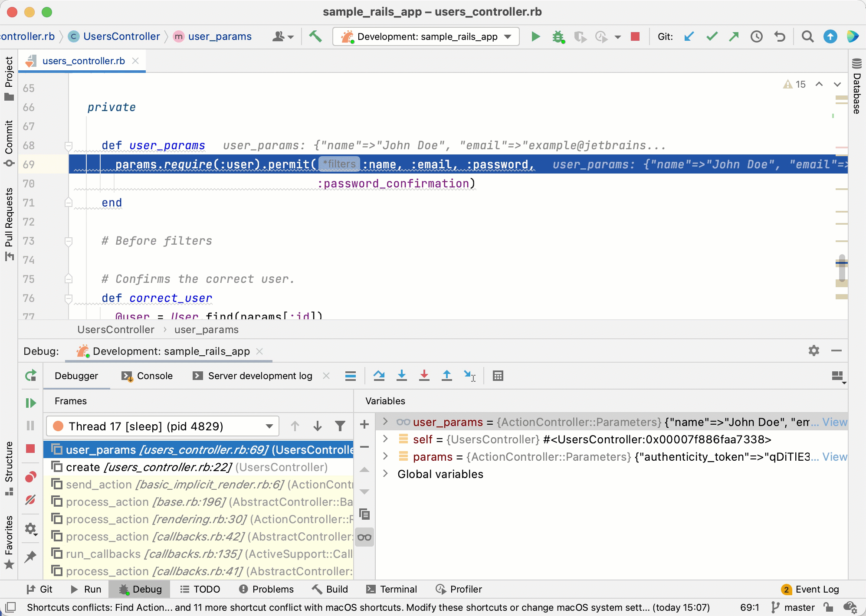Open Search Everywhere using the magnifier icon
866x616 pixels.
point(807,36)
